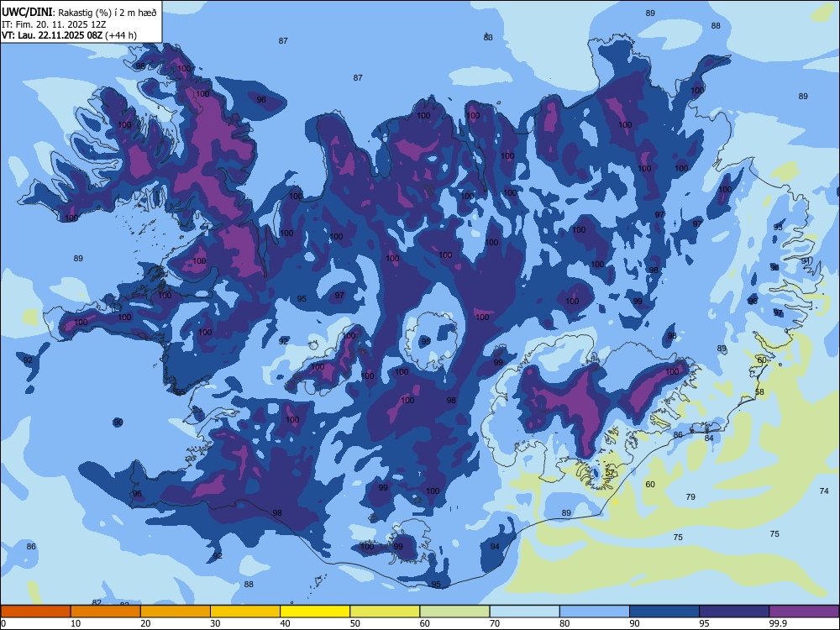840x630 pixels.
Task: Click the '58' humidity value on the map
Action: pos(759,391)
